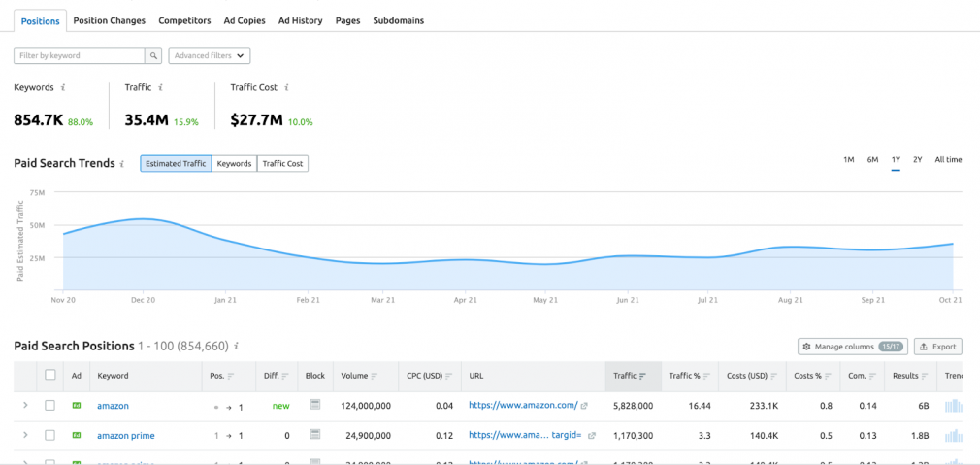Open the amazon prime keyword link

click(125, 436)
